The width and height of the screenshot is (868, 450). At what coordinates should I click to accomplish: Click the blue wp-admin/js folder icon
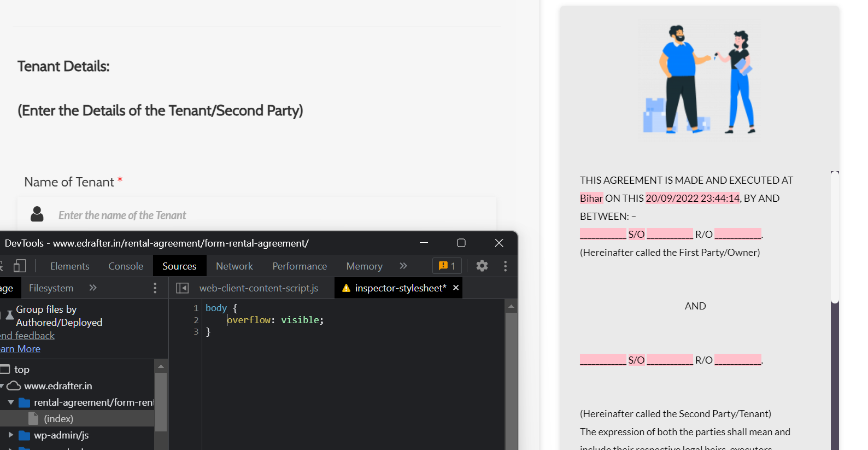click(24, 435)
